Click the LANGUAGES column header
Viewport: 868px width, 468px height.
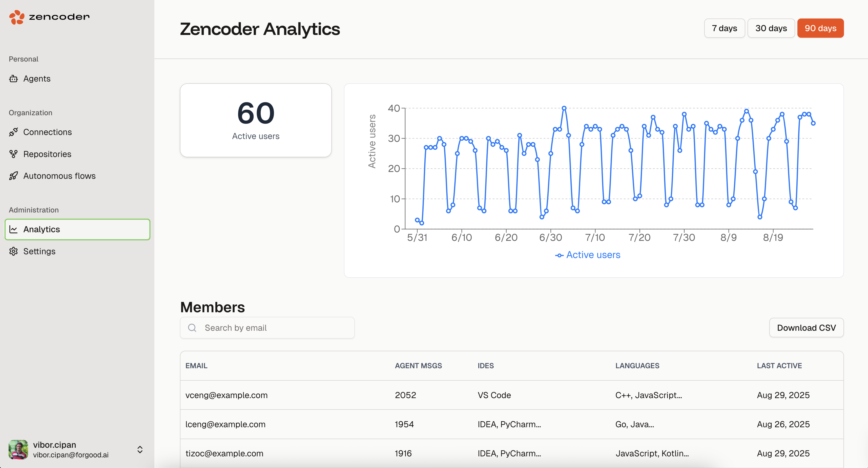[x=637, y=366]
